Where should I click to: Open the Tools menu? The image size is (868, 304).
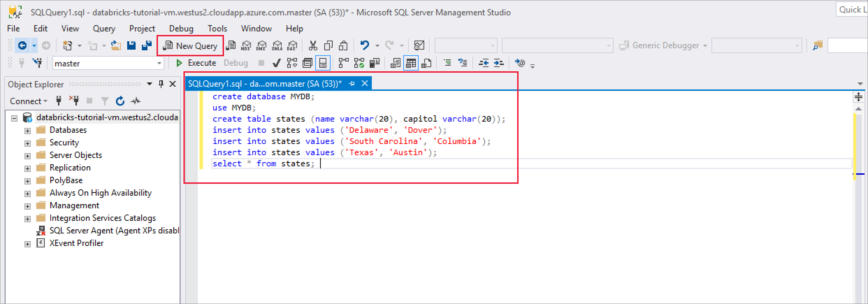[x=217, y=28]
